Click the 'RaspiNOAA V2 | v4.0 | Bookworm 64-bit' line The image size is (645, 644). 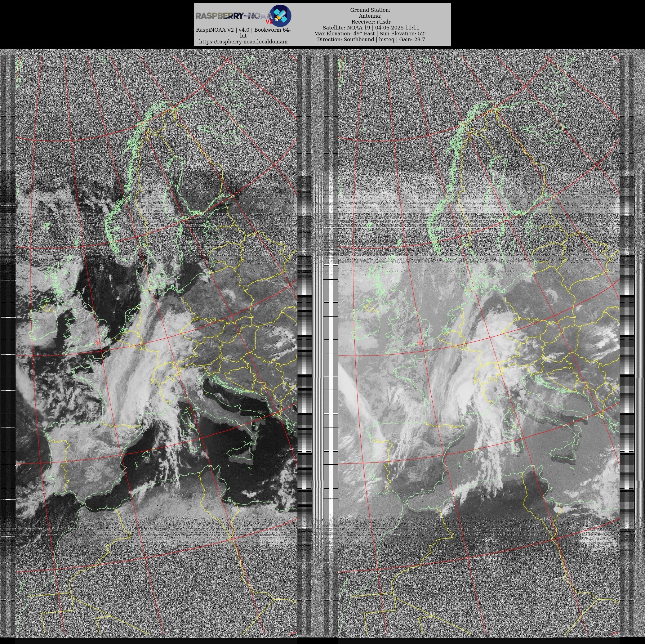click(x=243, y=33)
